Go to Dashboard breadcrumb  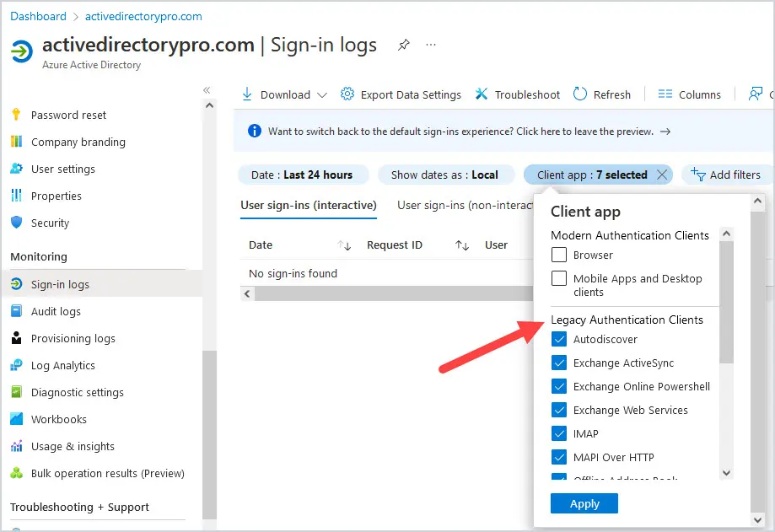click(38, 16)
